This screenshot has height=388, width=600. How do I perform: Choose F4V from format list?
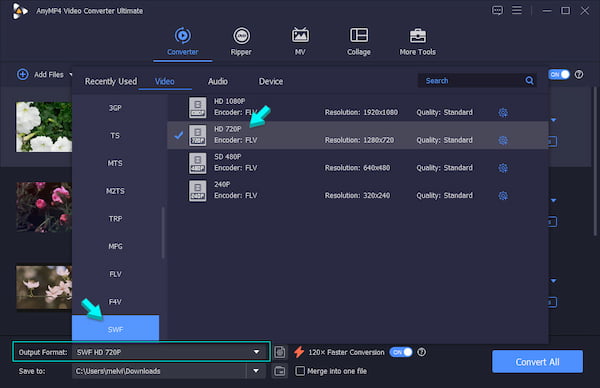click(115, 302)
